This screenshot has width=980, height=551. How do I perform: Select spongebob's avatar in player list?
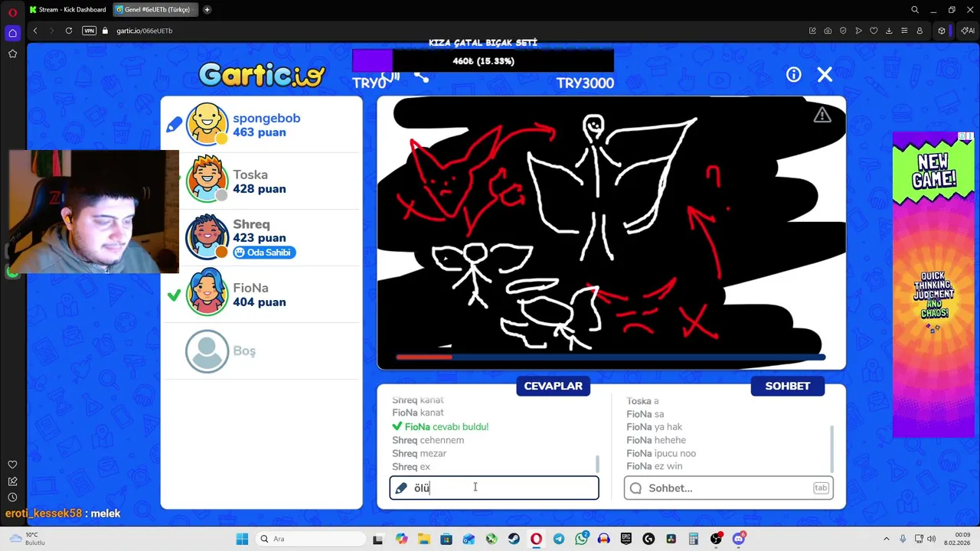pyautogui.click(x=207, y=124)
